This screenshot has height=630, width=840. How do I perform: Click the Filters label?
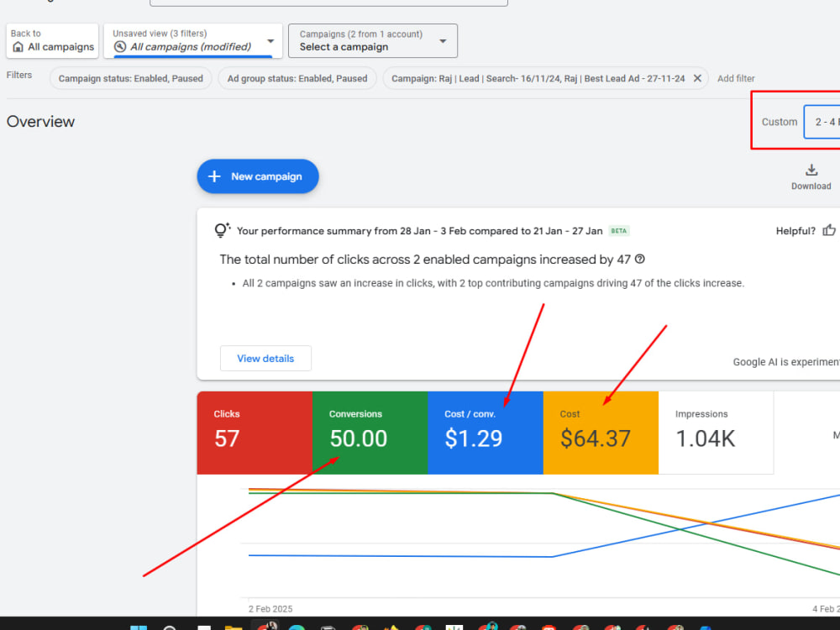tap(19, 75)
